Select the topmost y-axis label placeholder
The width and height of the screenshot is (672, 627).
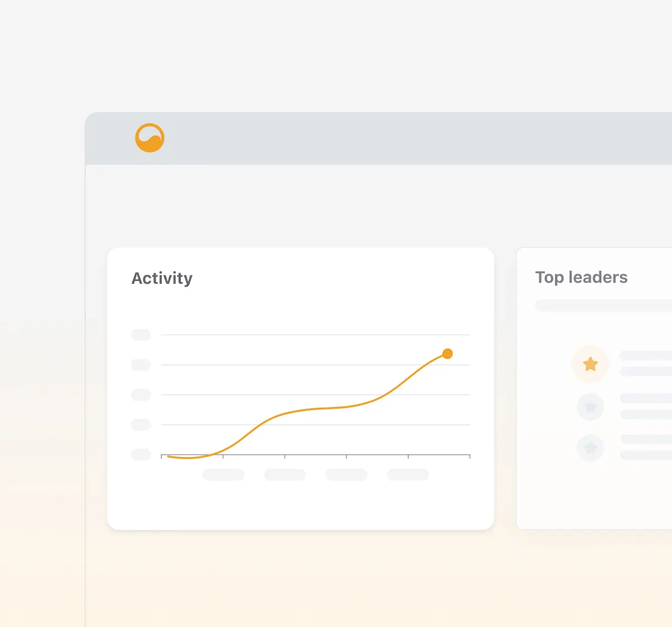[141, 335]
